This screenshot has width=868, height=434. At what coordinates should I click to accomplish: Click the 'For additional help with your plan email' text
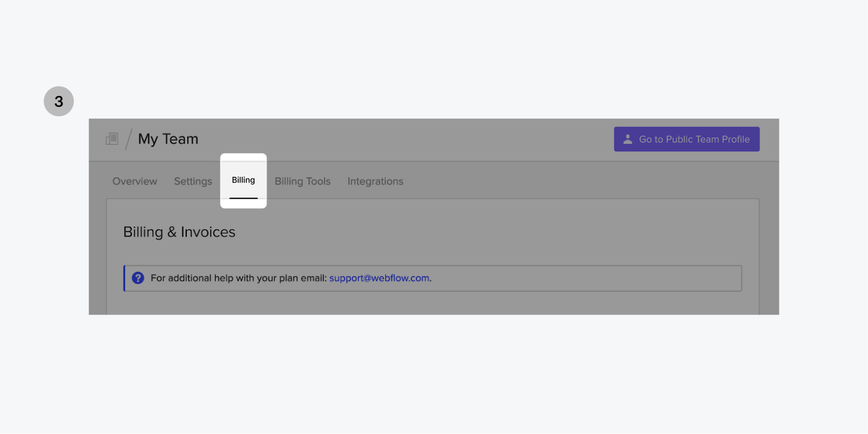coord(239,278)
